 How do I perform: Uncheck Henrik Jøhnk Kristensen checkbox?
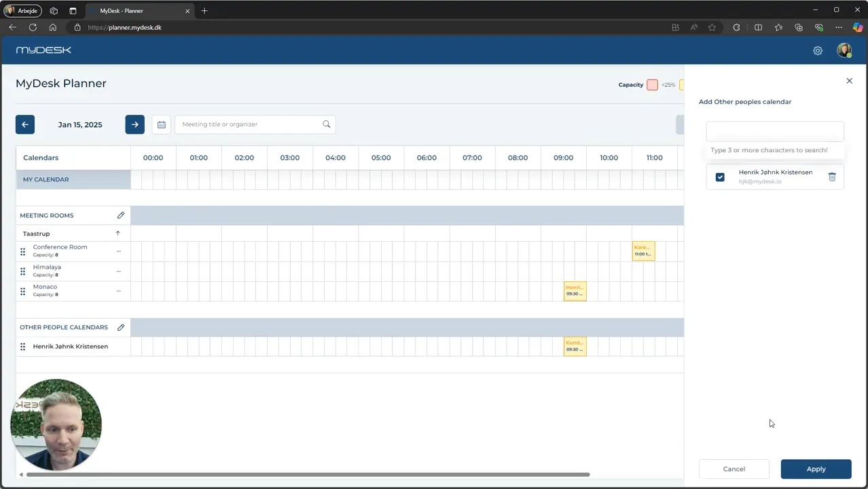(x=720, y=177)
